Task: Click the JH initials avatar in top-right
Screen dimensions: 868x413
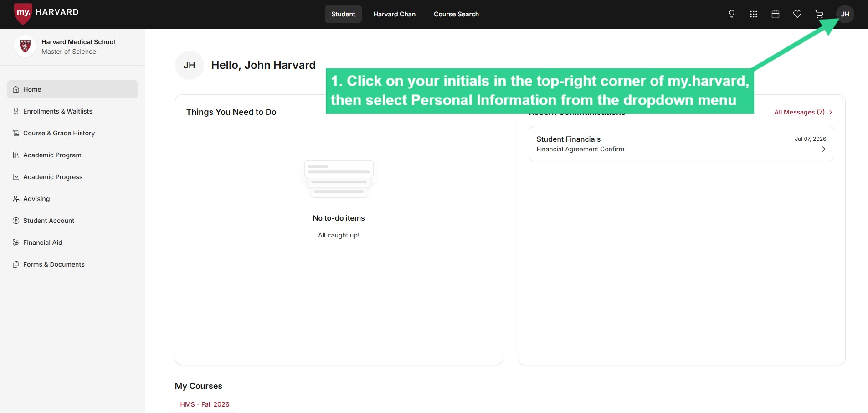Action: 845,14
